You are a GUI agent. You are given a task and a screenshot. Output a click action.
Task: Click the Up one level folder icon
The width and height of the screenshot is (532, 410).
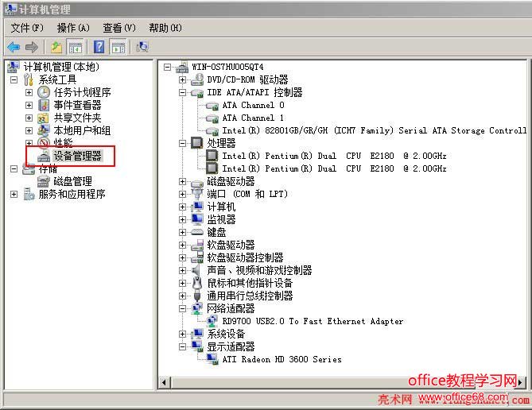pos(56,47)
